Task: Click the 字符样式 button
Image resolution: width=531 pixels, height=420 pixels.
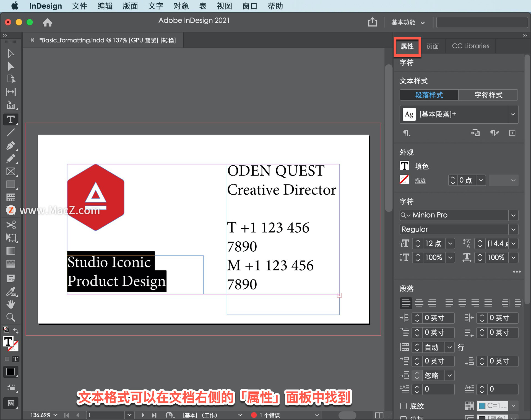Action: [x=488, y=95]
